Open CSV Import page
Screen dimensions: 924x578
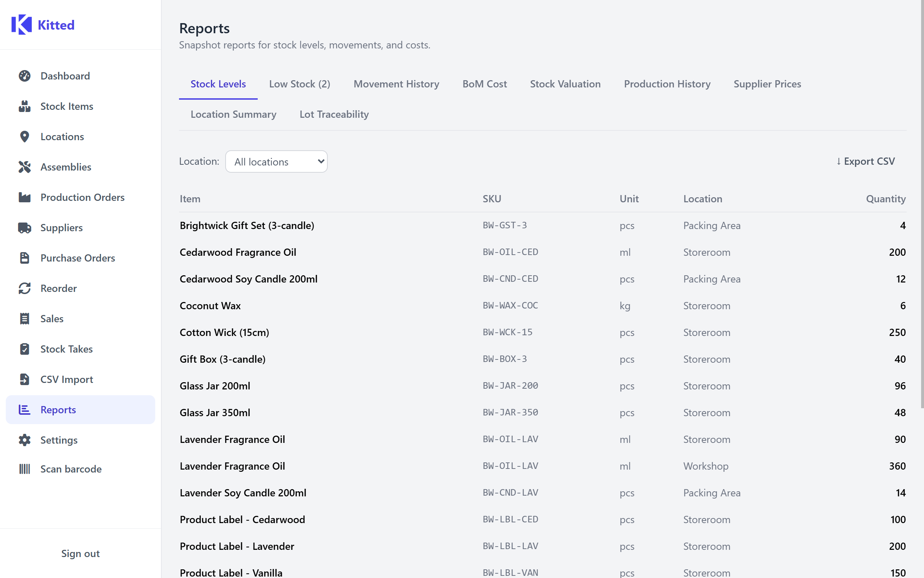click(80, 379)
